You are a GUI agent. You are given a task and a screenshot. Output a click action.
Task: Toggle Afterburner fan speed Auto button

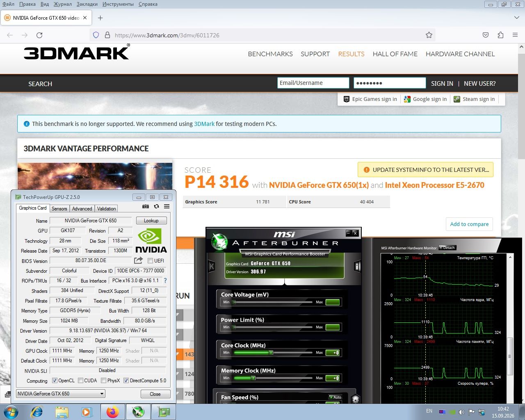tap(336, 397)
